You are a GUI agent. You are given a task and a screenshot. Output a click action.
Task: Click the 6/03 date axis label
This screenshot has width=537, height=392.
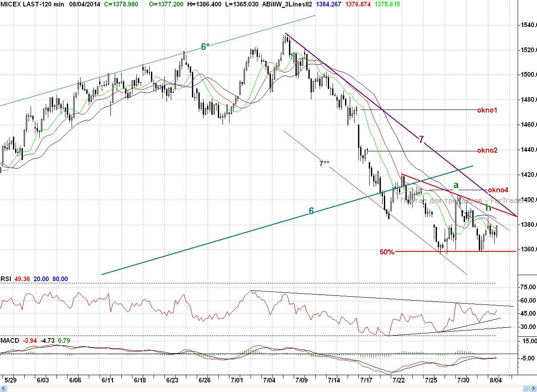point(43,380)
